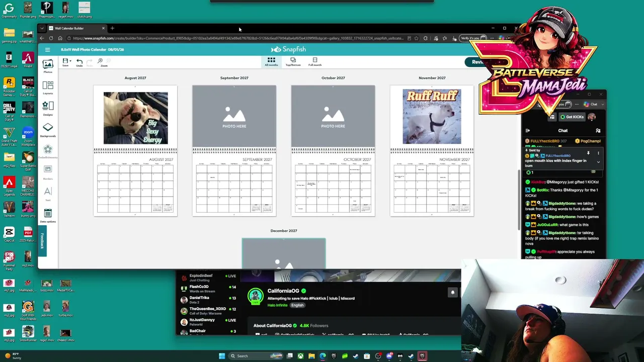Open File Explorer from the taskbar

click(x=312, y=356)
